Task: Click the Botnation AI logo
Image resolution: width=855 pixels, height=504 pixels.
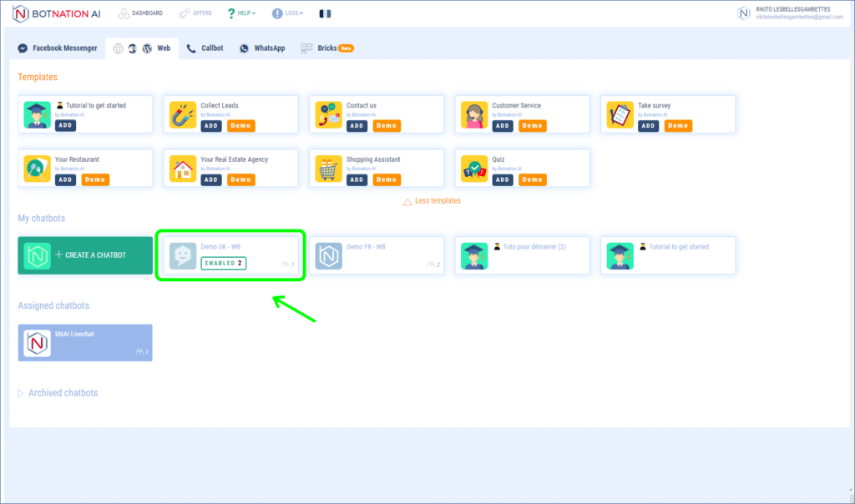Action: [x=58, y=14]
